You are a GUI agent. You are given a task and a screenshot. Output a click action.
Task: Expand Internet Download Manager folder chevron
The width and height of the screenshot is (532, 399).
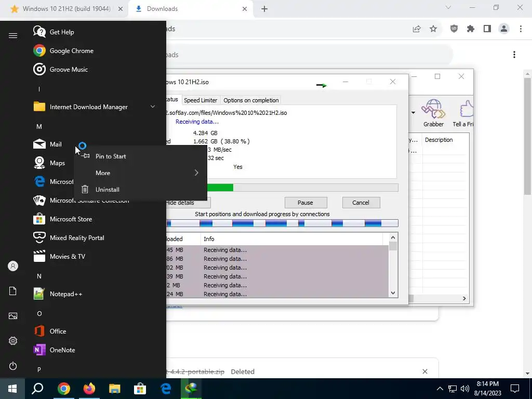[x=153, y=107]
